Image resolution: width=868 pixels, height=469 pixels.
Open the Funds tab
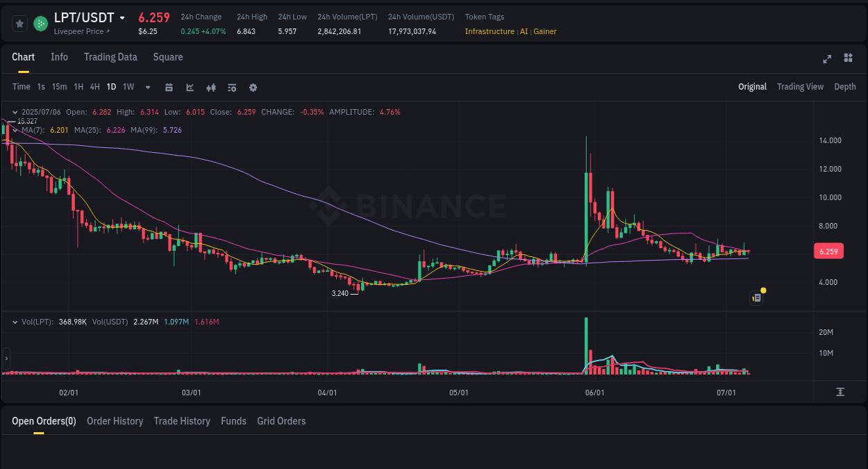click(x=233, y=421)
